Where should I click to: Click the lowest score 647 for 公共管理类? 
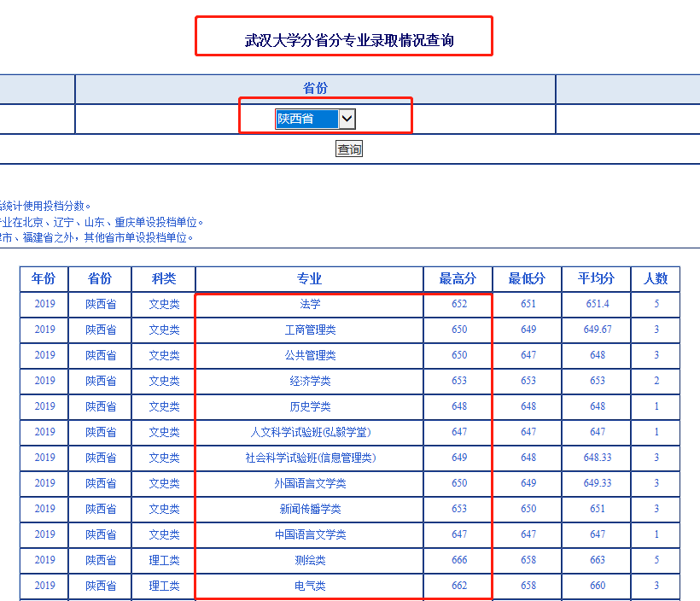(528, 355)
